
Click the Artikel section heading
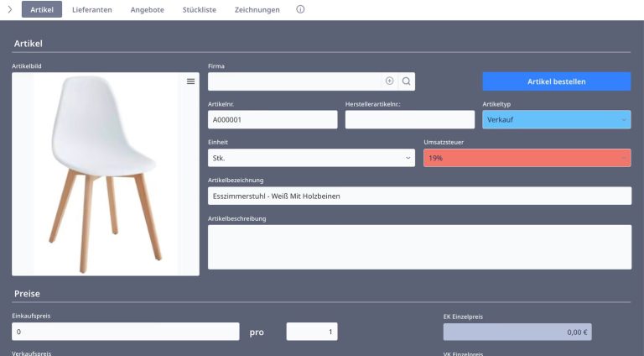tap(29, 44)
